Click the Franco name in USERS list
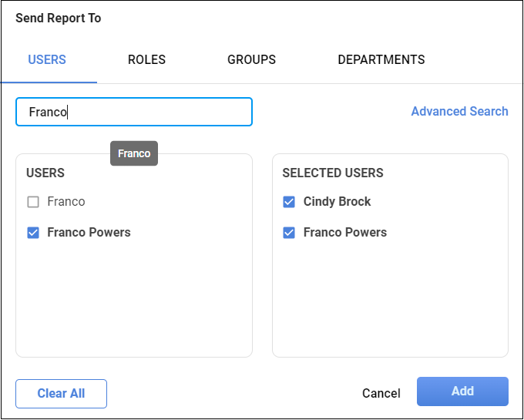 (x=66, y=202)
